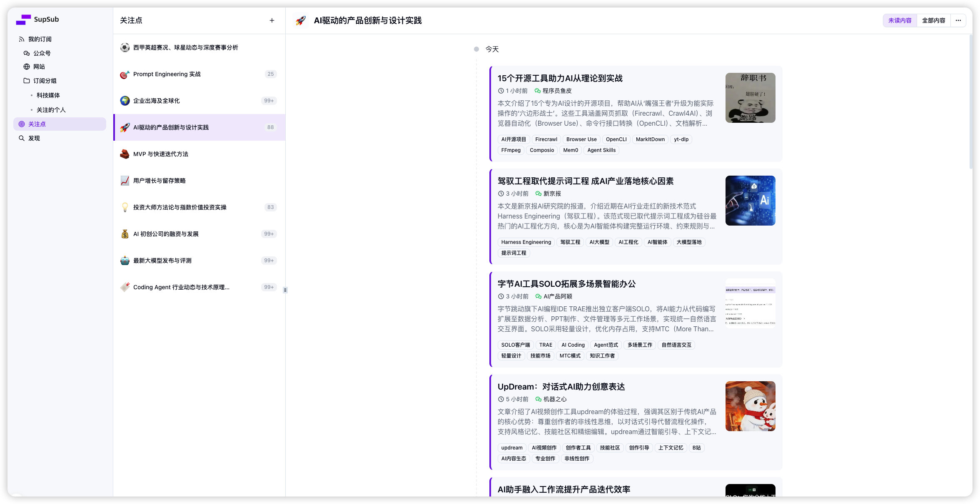Click the WeChat source icon beside 新京报
Screen dimensions: 980x504
pos(539,194)
